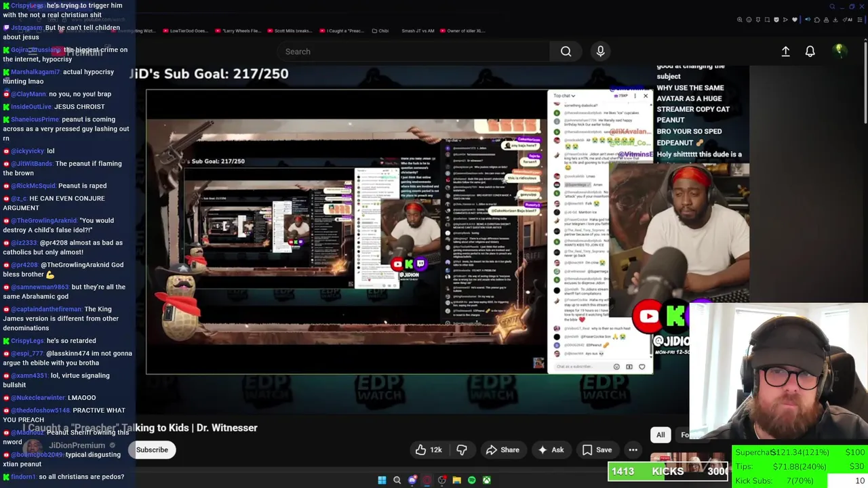The width and height of the screenshot is (868, 488).
Task: Open Windows Start menu
Action: (382, 480)
